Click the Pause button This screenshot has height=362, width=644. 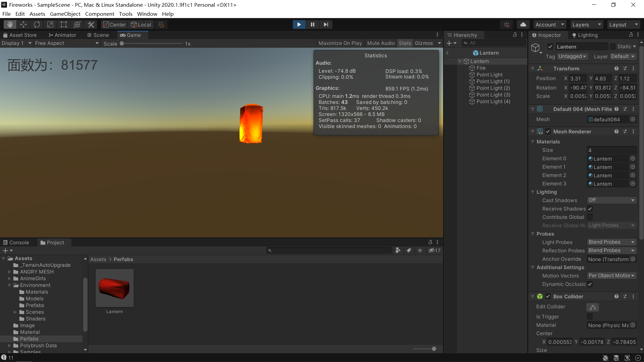tap(312, 24)
